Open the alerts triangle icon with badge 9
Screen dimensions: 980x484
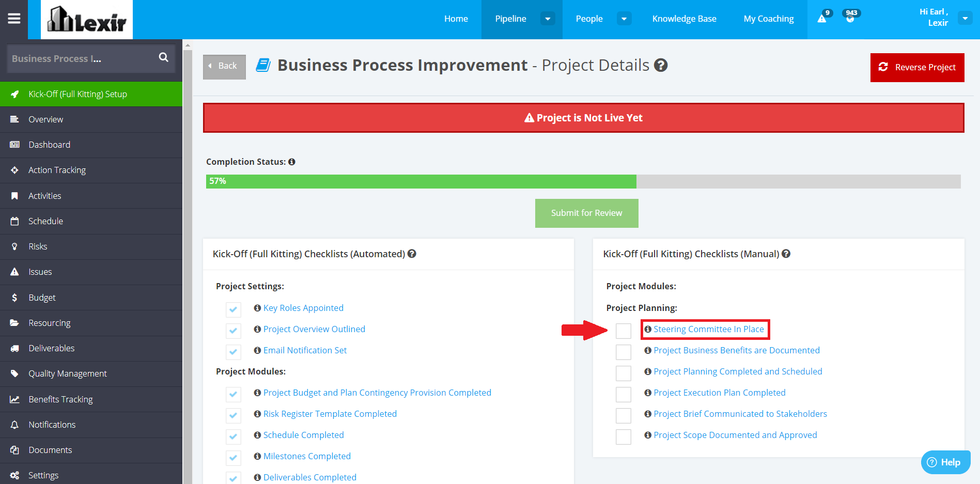click(x=822, y=19)
